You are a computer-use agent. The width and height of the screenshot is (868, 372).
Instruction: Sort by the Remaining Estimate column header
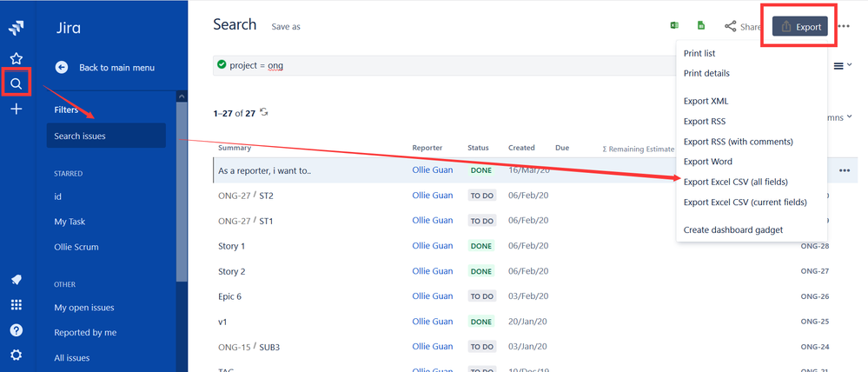coord(639,149)
